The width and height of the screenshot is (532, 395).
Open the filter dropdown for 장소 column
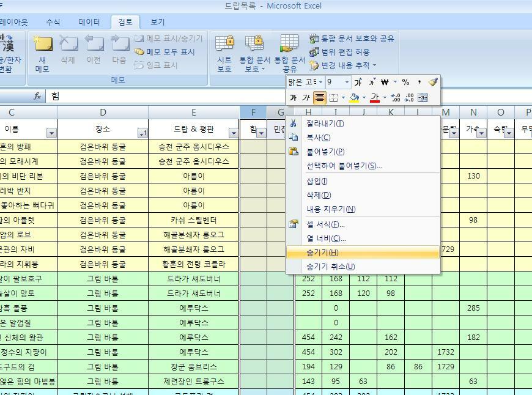[x=142, y=133]
